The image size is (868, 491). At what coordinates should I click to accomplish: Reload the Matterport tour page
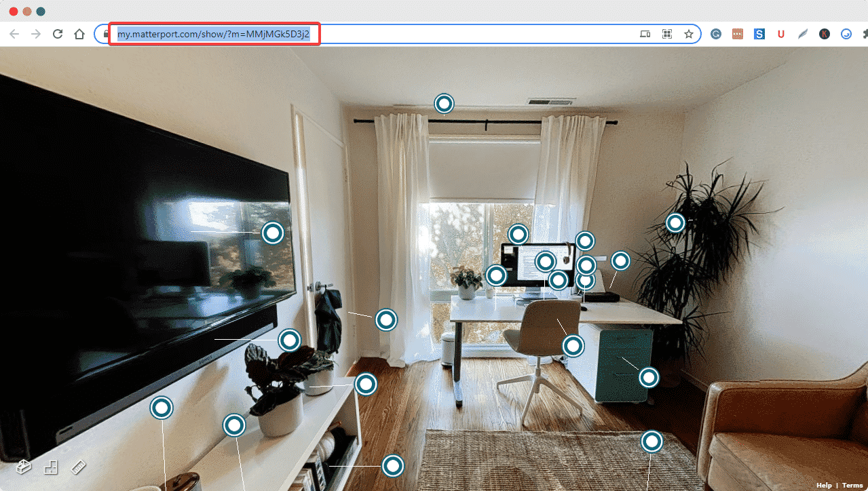[x=57, y=33]
